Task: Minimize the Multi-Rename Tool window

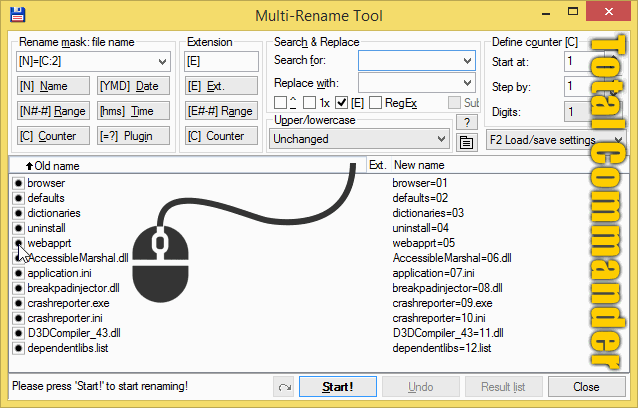Action: tap(546, 13)
